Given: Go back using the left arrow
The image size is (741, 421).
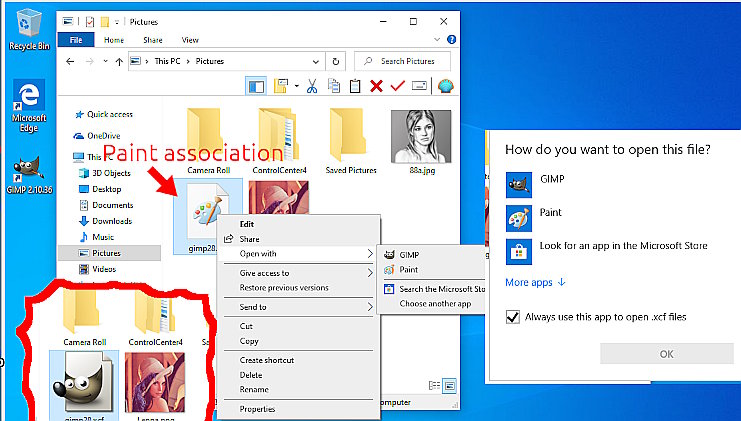Looking at the screenshot, I should click(x=70, y=61).
